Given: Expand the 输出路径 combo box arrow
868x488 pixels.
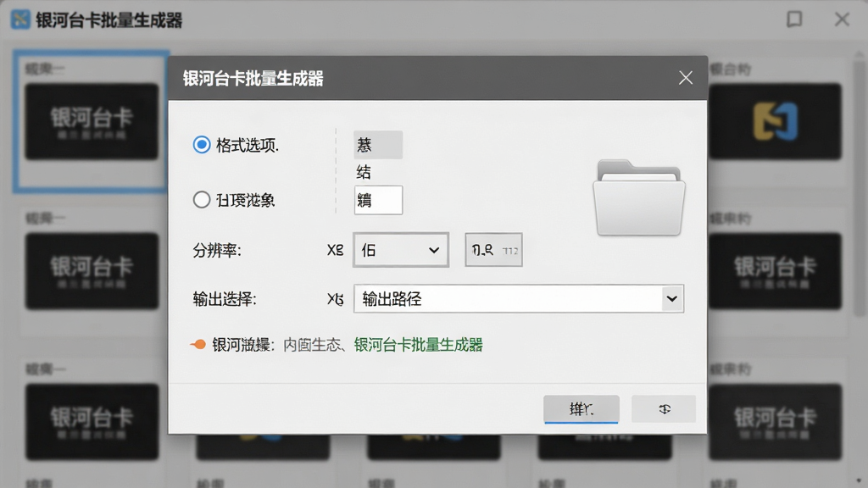Looking at the screenshot, I should click(672, 299).
